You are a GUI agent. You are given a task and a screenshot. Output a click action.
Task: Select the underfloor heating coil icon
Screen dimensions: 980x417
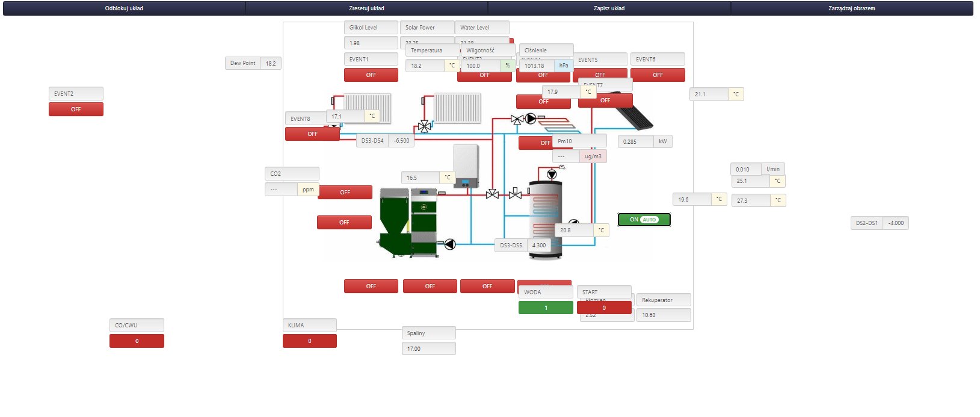(557, 125)
